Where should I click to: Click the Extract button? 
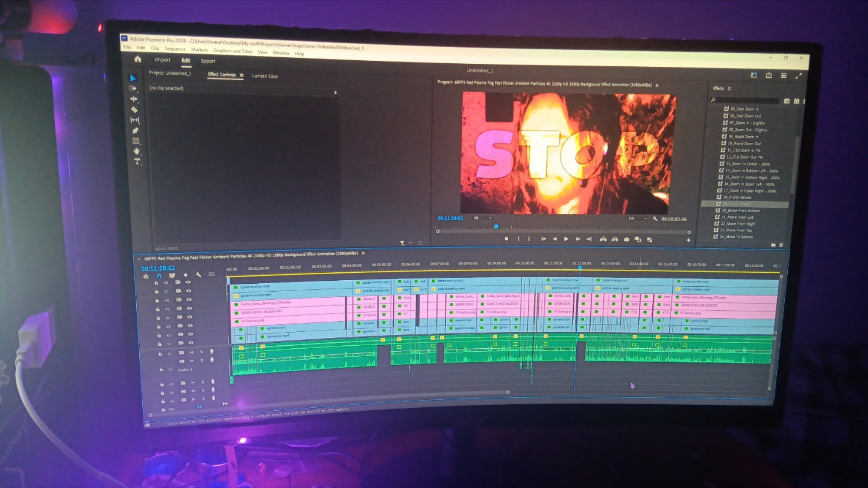coord(615,239)
